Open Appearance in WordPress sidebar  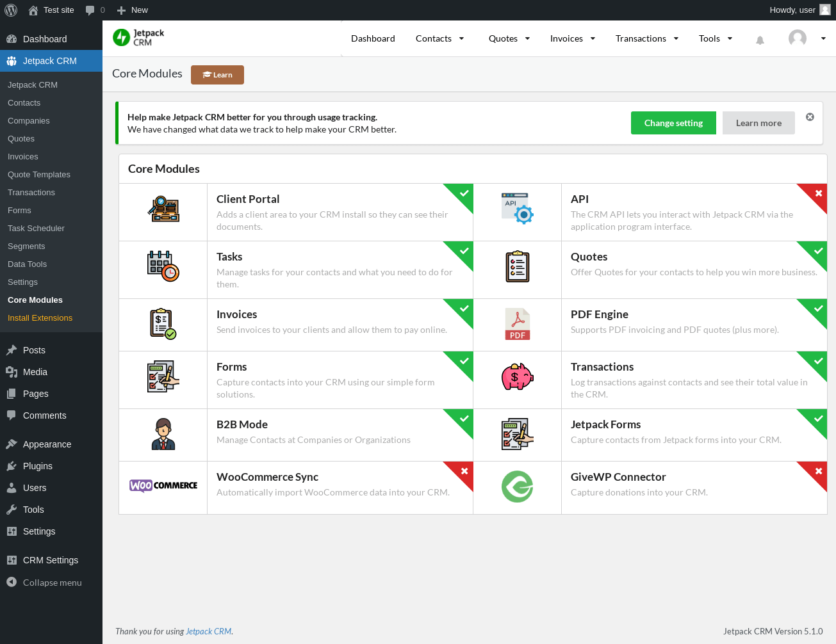51,444
